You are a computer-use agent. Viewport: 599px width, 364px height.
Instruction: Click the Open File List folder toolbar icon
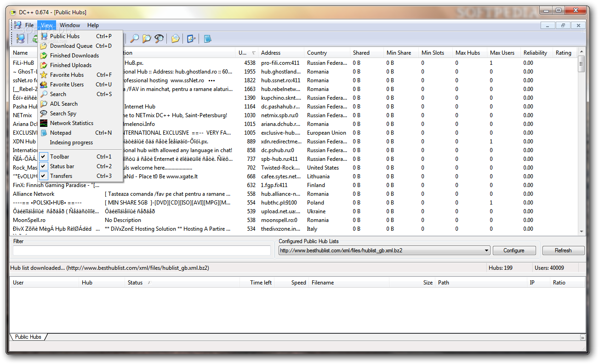point(175,39)
